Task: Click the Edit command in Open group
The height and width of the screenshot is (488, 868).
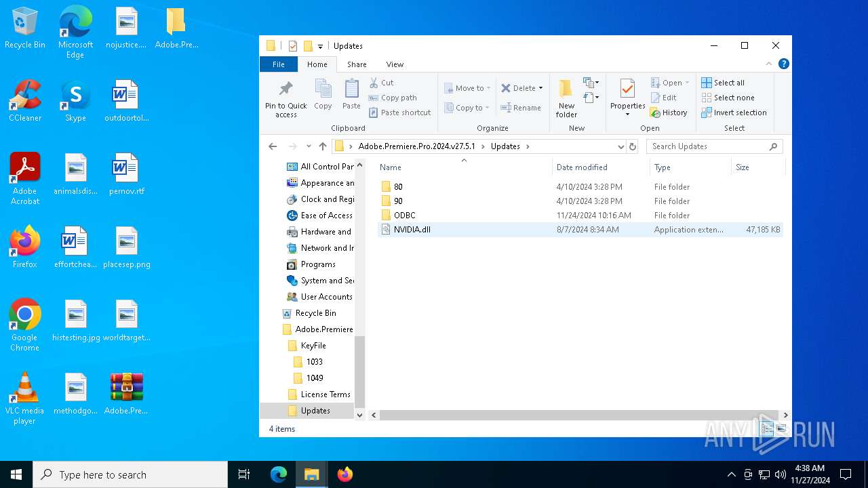Action: (x=663, y=98)
